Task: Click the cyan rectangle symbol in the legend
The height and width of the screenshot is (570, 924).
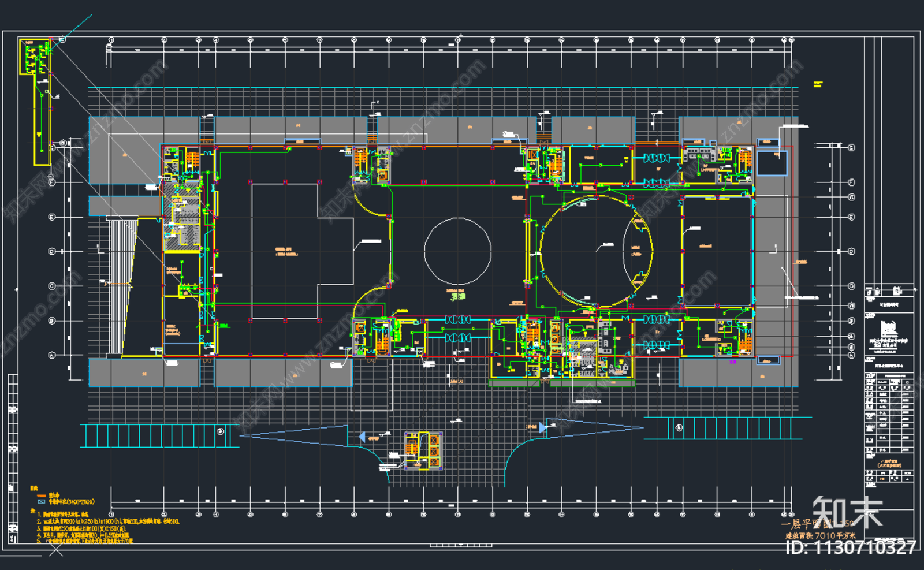Action: point(41,502)
